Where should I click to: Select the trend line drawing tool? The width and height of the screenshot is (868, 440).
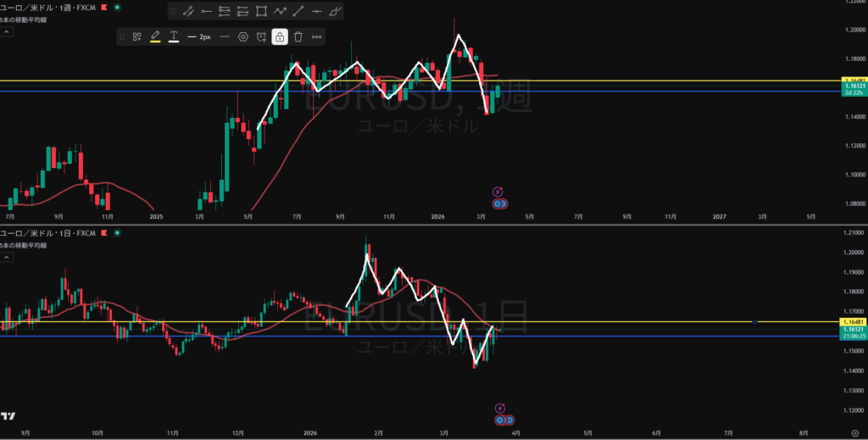coord(187,11)
